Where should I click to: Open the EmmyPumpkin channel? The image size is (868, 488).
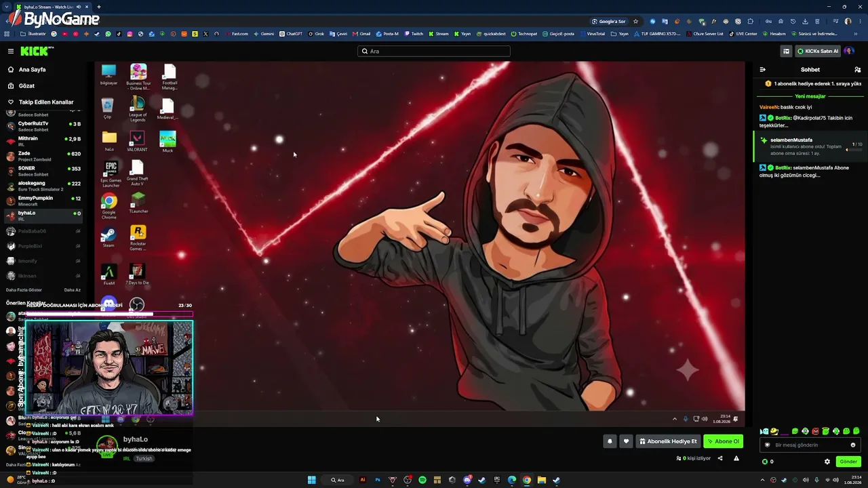pyautogui.click(x=43, y=201)
